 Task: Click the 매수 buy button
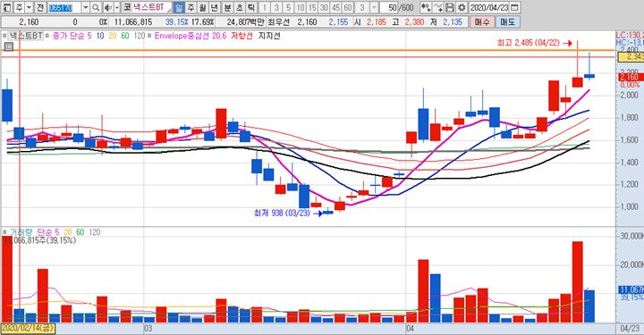(482, 21)
